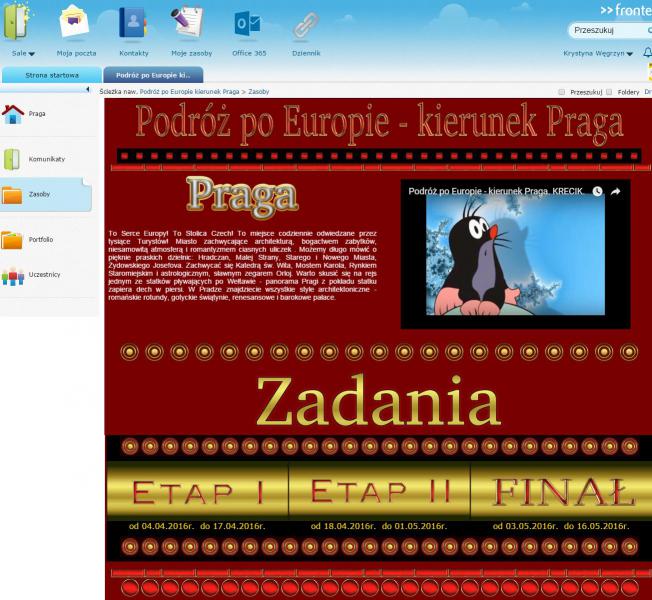Open the Dziennik chain-link icon
This screenshot has height=600, width=652.
pos(306,25)
